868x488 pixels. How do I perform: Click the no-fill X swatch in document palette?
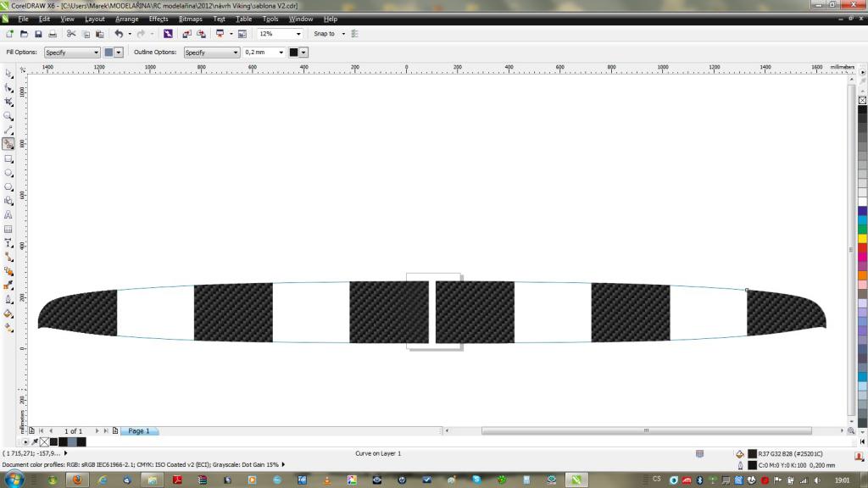coord(44,442)
